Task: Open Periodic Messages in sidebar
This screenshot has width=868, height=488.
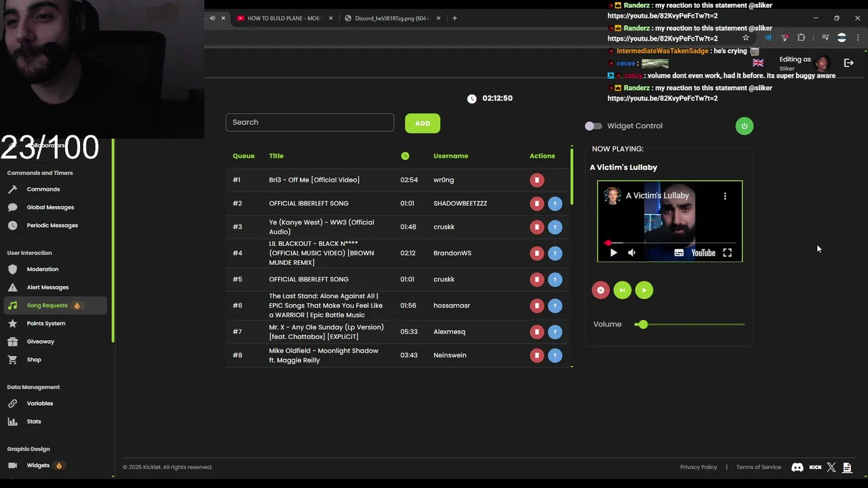Action: (52, 225)
